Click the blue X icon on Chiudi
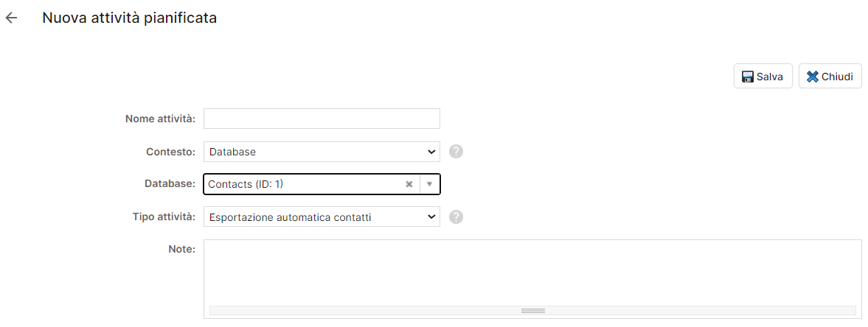 [813, 77]
